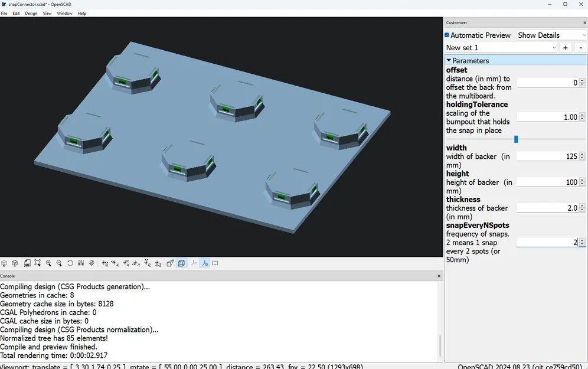Click the Render icon in the viewport toolbar

[15, 263]
